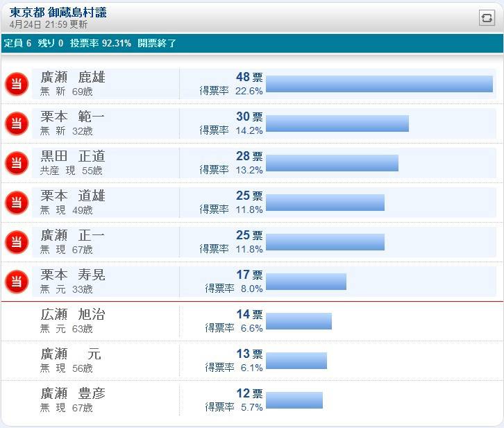504x428 pixels.
Task: Click the red 当 badge beside 黒田 正道
Action: tap(16, 163)
